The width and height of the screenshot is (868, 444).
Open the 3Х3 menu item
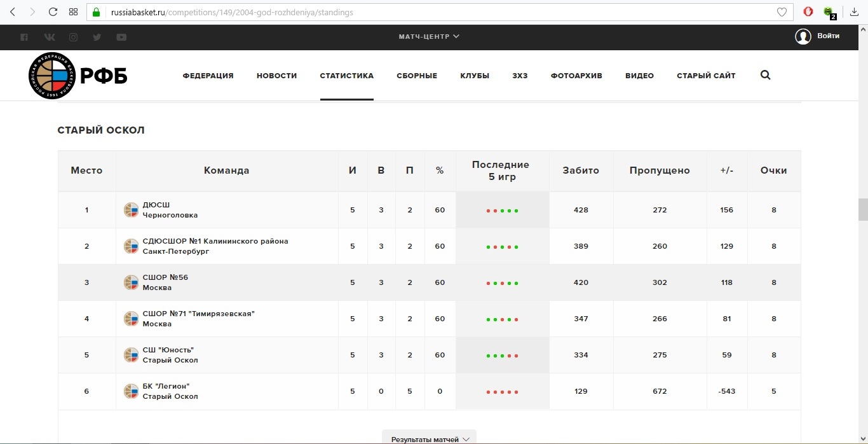pyautogui.click(x=520, y=76)
